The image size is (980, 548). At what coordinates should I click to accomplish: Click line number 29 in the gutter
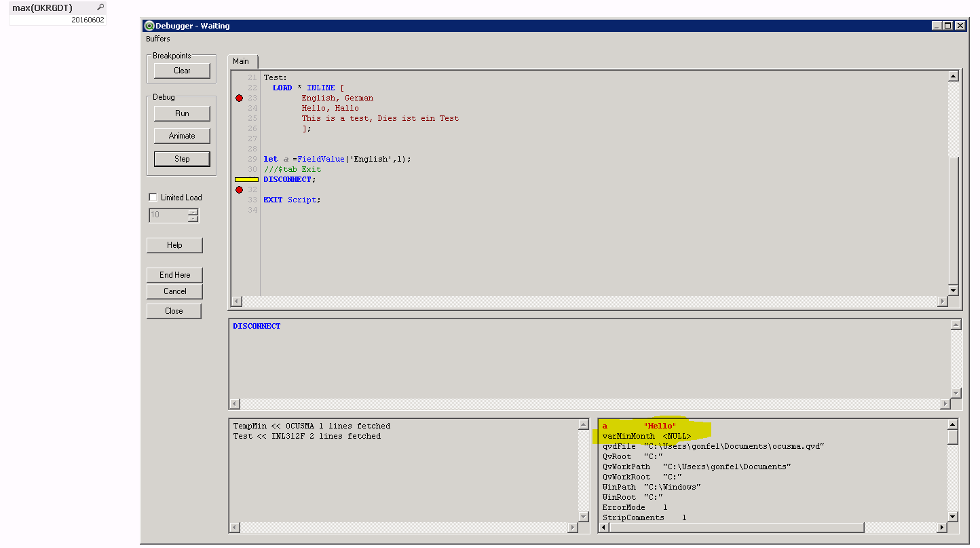click(252, 160)
